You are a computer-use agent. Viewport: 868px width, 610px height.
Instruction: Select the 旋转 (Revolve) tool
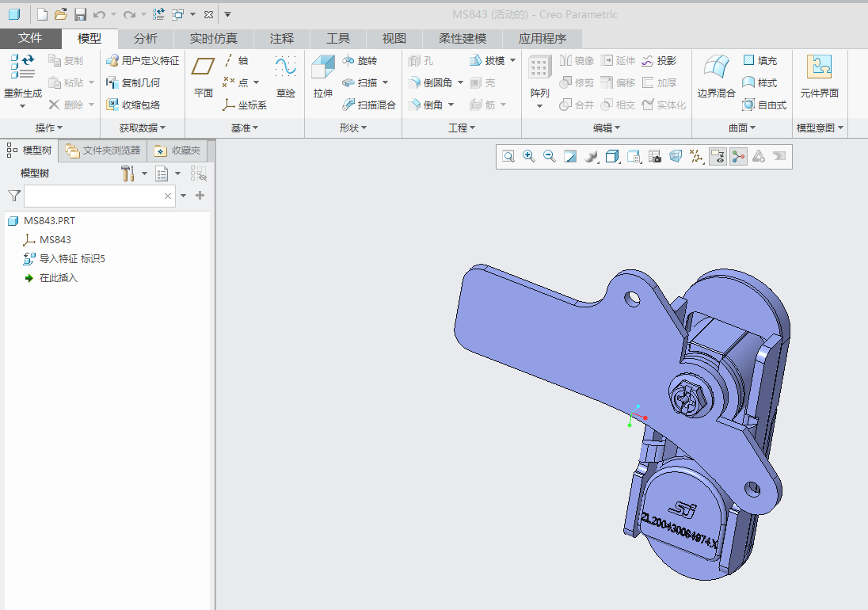point(360,60)
